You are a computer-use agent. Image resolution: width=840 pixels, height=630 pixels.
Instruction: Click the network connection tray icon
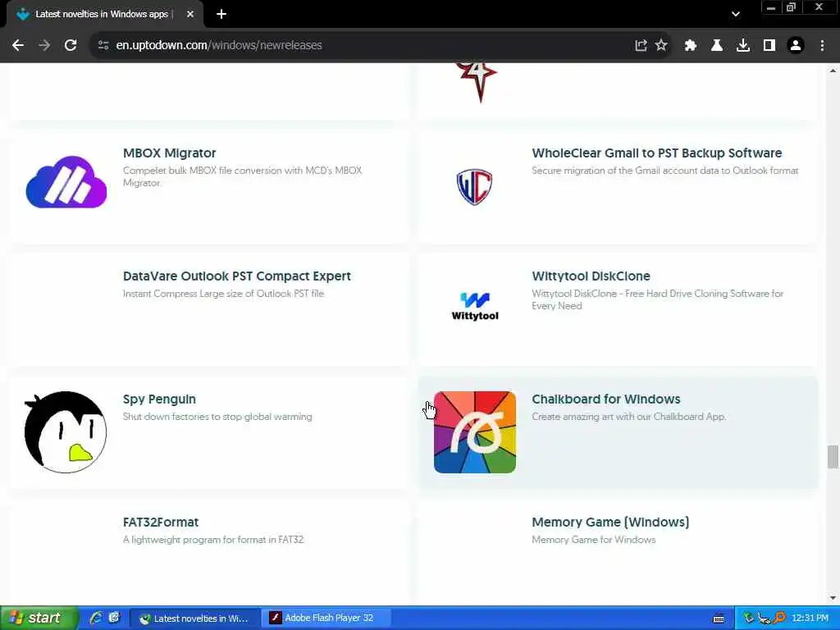764,619
